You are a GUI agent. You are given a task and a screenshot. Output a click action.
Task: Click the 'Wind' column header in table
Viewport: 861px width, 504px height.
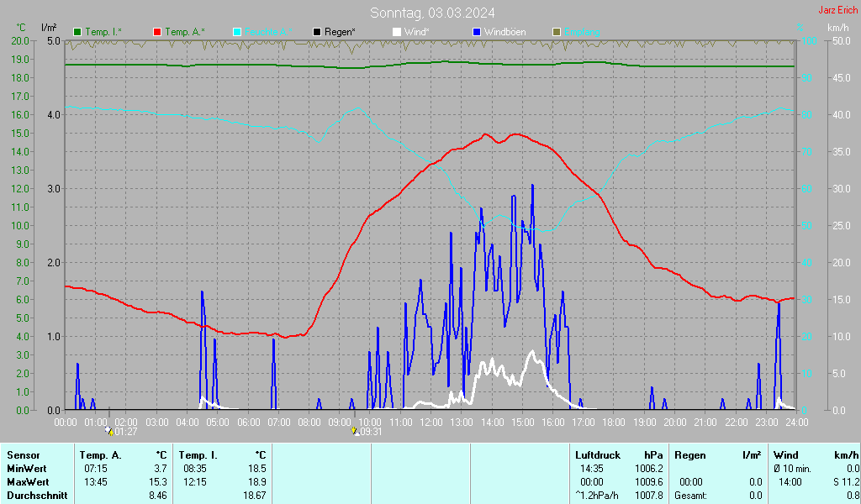pyautogui.click(x=786, y=455)
